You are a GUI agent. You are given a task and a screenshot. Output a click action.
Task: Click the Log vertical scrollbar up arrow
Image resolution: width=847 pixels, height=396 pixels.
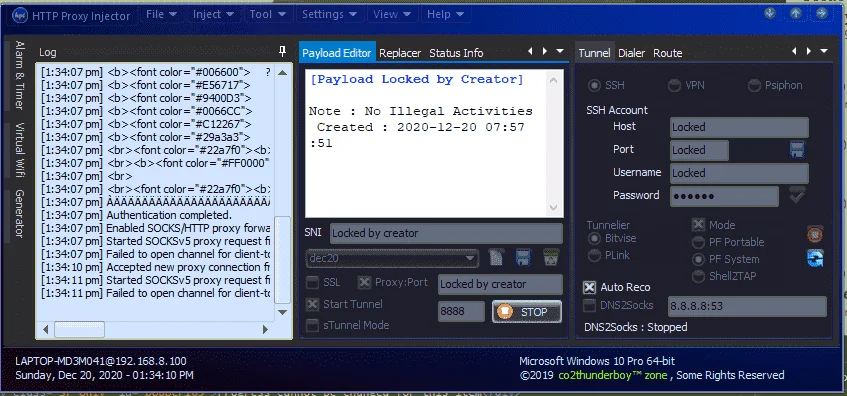click(283, 72)
